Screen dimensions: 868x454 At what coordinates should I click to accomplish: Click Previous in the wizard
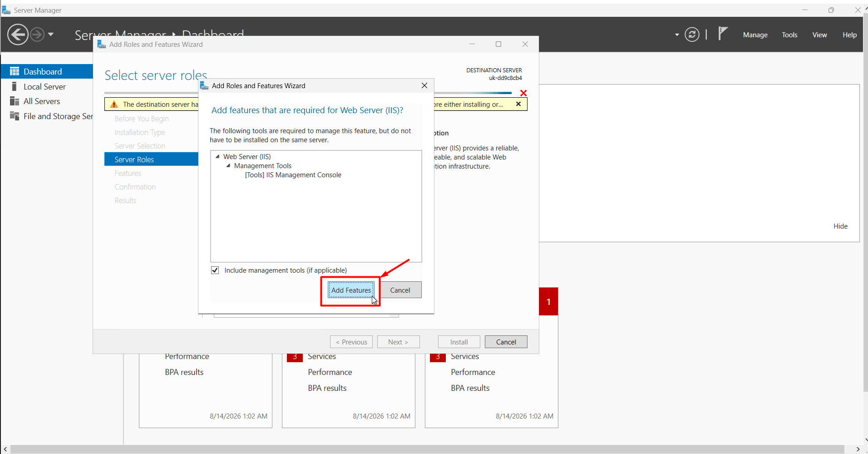(x=351, y=342)
